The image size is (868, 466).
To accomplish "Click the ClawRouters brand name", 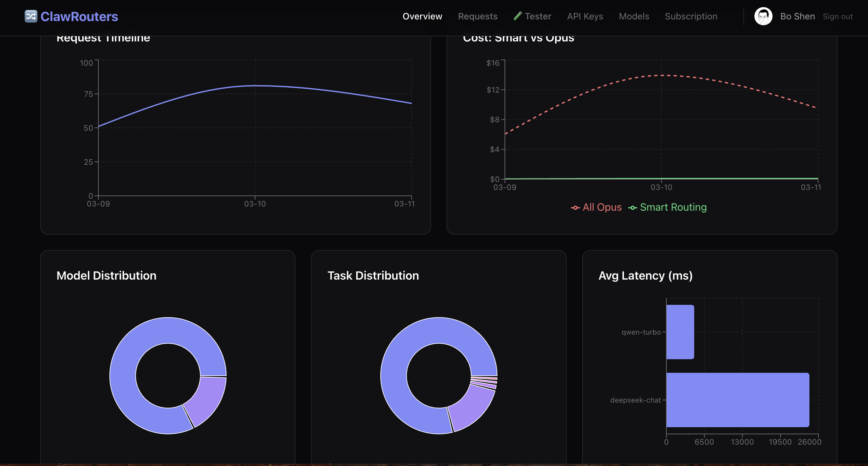I will point(79,17).
